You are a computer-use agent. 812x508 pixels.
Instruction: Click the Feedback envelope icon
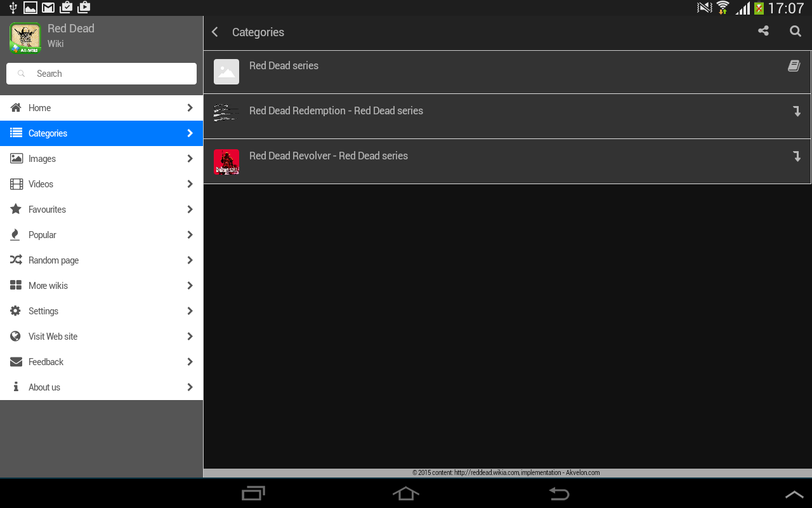tap(16, 362)
